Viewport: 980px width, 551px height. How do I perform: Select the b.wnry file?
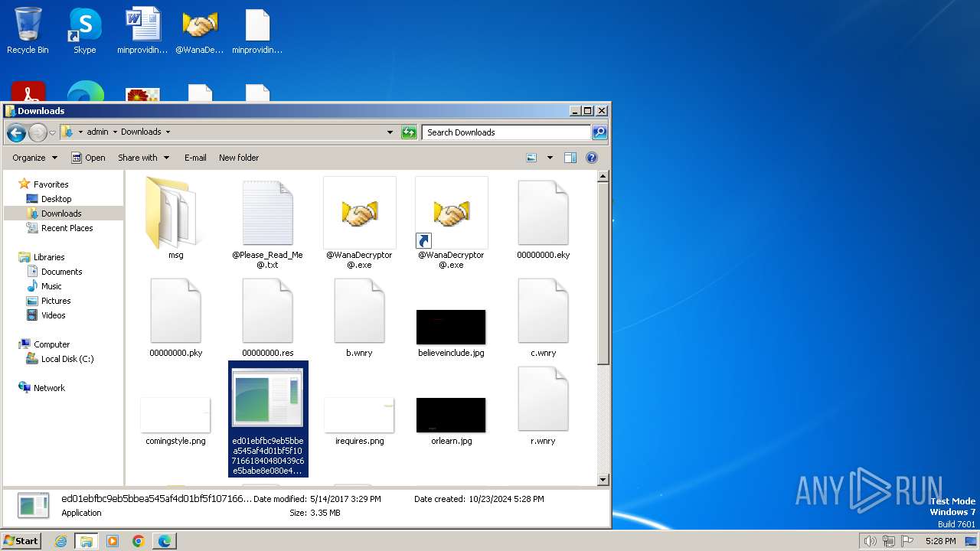(x=359, y=317)
